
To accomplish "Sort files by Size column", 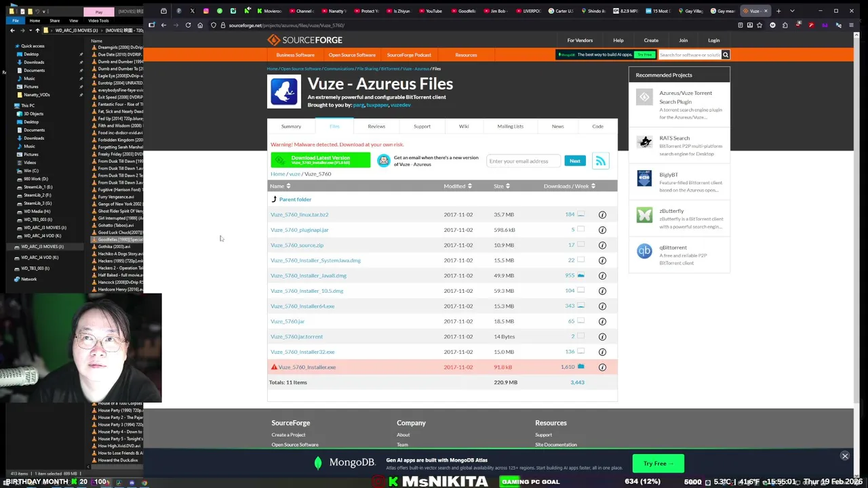I will (502, 186).
